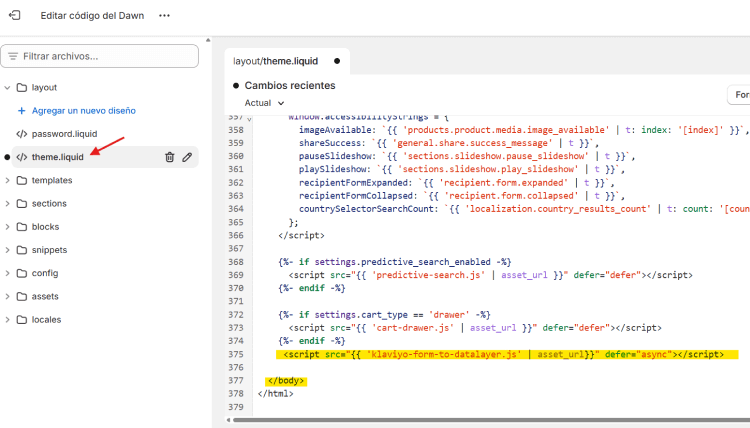Expand the sections folder chevron
The height and width of the screenshot is (428, 750).
[7, 204]
